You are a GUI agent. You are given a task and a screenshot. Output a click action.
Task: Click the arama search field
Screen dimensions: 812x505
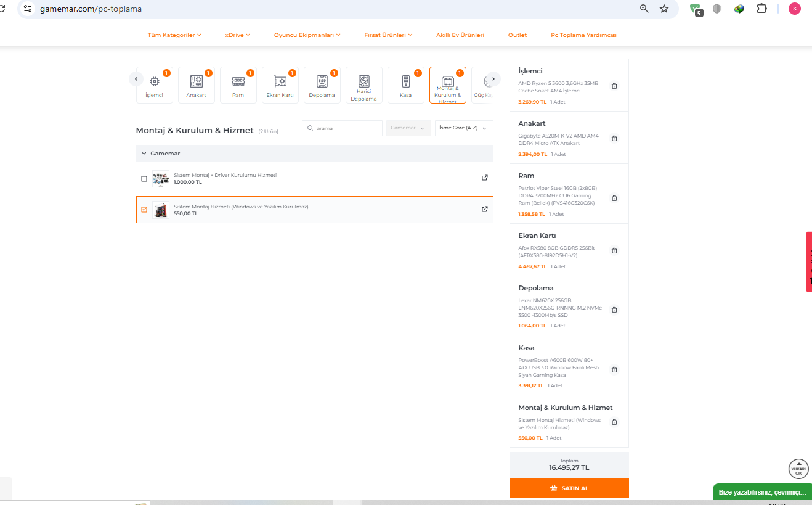[x=343, y=128]
